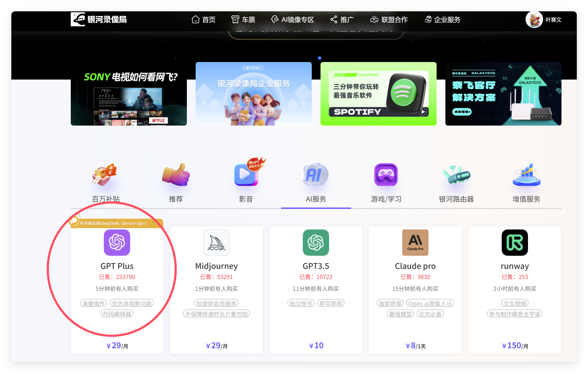The width and height of the screenshot is (588, 373).
Task: Open the GPT Plus product title
Action: click(117, 266)
